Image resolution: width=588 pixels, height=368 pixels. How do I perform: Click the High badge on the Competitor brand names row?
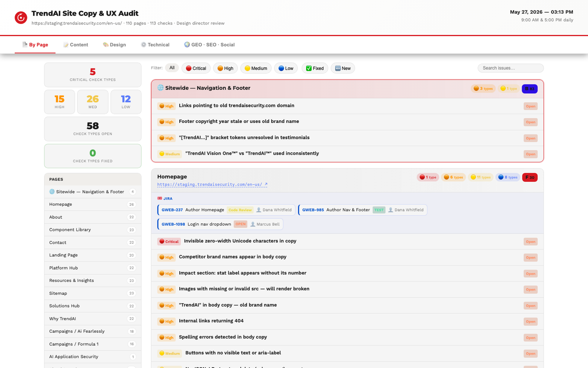tap(166, 257)
